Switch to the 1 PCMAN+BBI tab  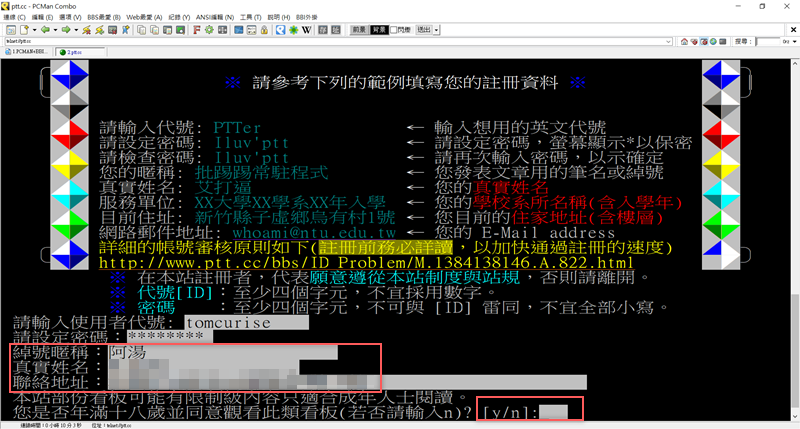27,52
